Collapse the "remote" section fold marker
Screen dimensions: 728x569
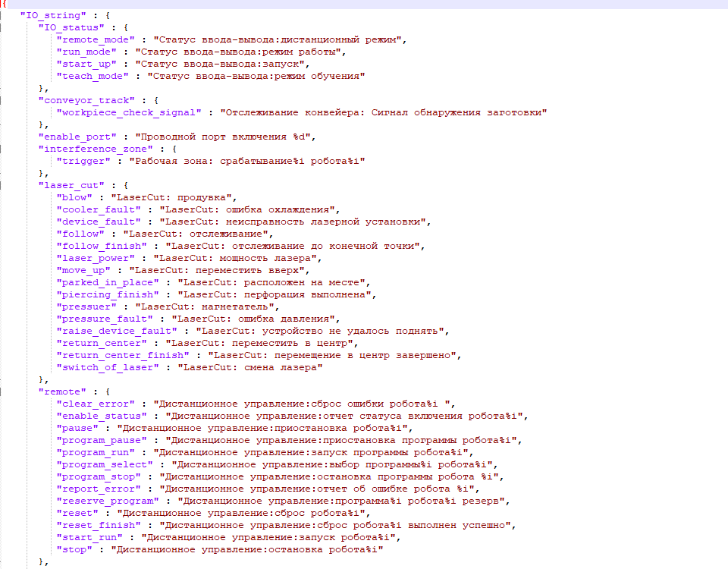point(2,391)
